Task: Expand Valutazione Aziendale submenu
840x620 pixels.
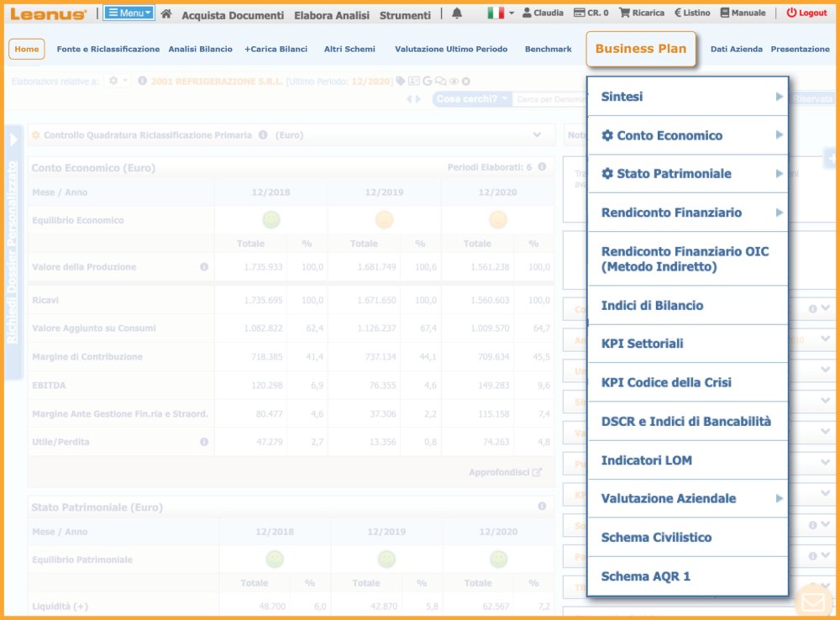Action: (x=688, y=498)
